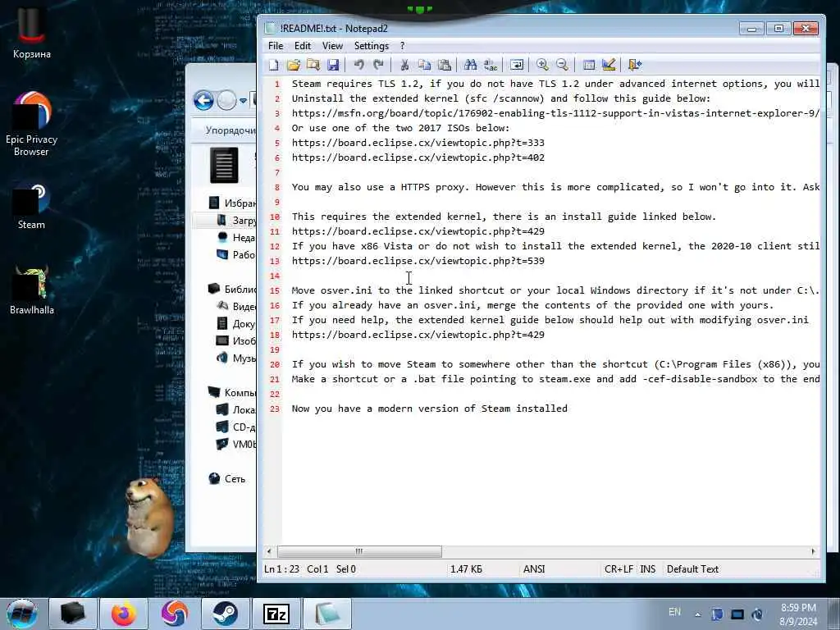Click Explorer window's Back button
The image size is (840, 630).
[203, 100]
